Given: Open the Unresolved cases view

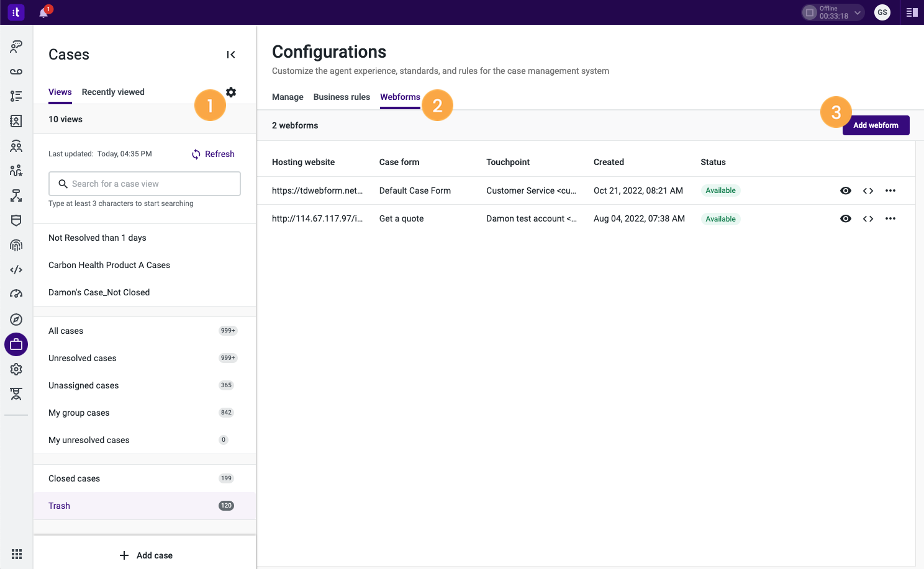Looking at the screenshot, I should (x=145, y=358).
